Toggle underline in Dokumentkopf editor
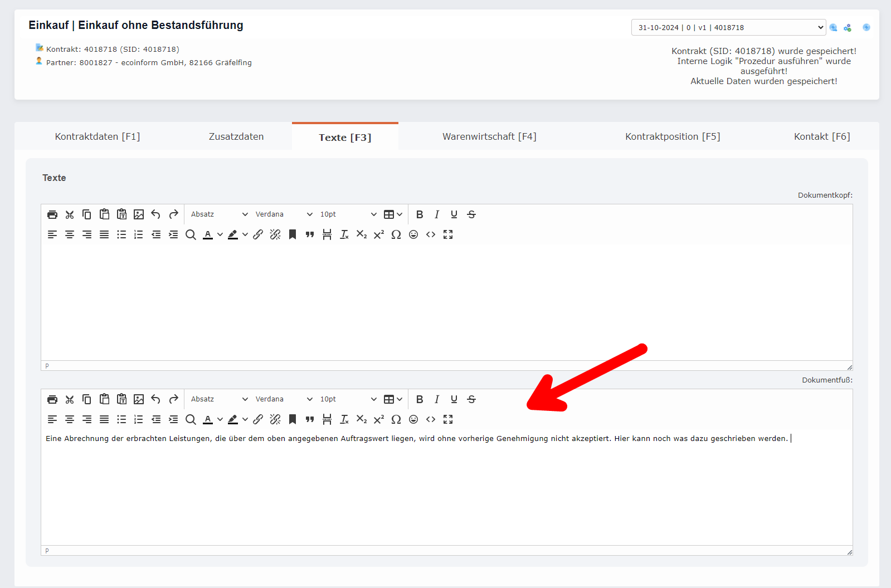Screen dimensions: 891x588 click(x=454, y=214)
